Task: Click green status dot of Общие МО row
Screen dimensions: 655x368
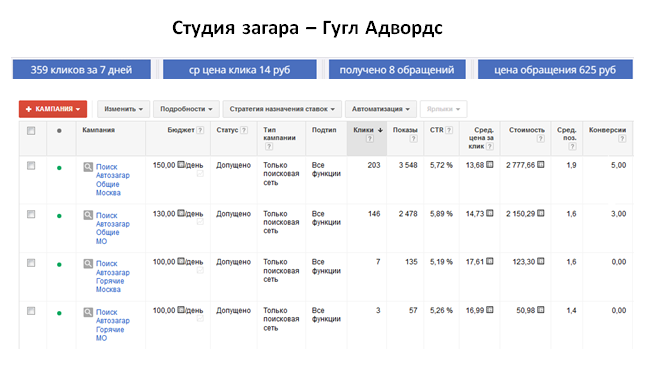Action: coord(59,216)
